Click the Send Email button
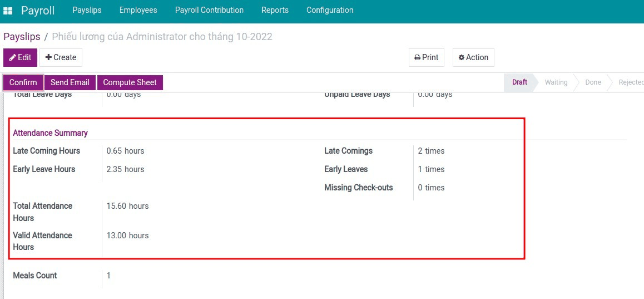The image size is (644, 299). pyautogui.click(x=70, y=82)
